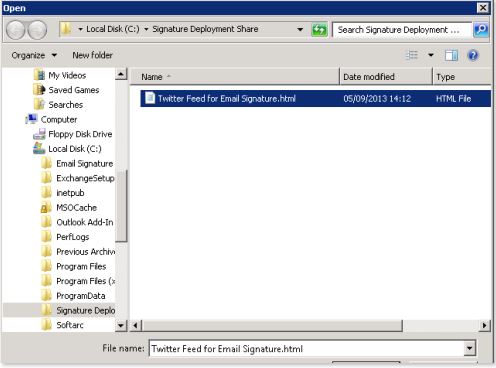Open the Help question mark icon
The image size is (496, 368).
tap(473, 55)
